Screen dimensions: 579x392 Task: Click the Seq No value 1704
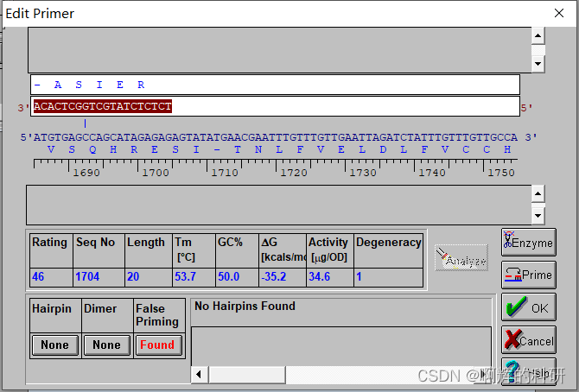click(x=87, y=277)
